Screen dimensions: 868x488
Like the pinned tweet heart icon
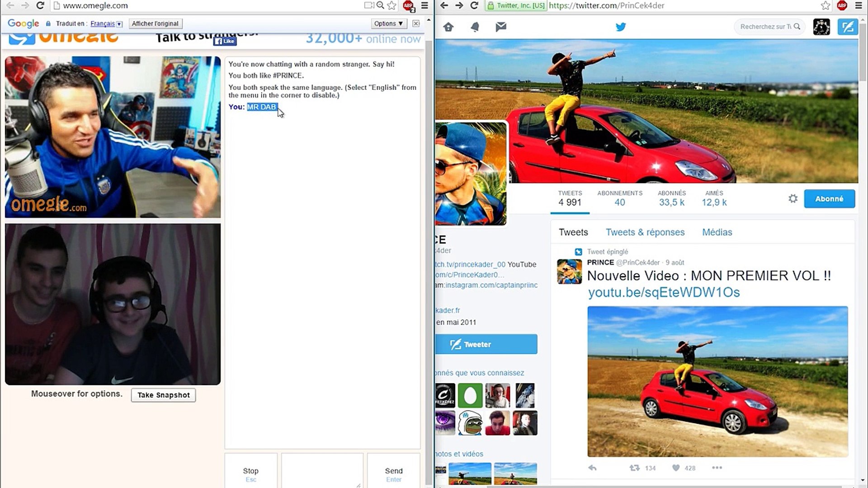(x=676, y=468)
